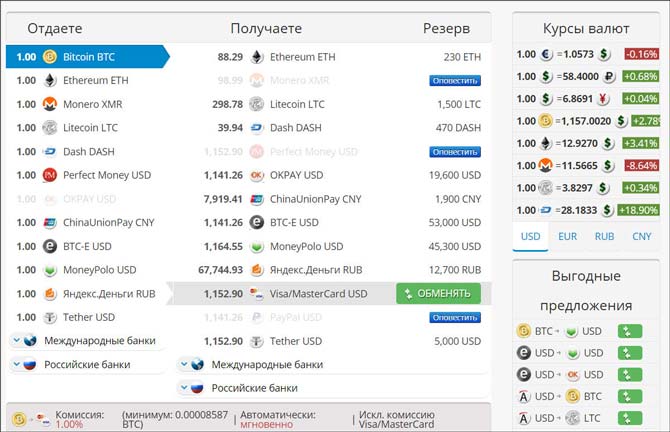Click the ChinaUnionPay CNY icon in the give column
670x432 pixels.
coord(50,223)
